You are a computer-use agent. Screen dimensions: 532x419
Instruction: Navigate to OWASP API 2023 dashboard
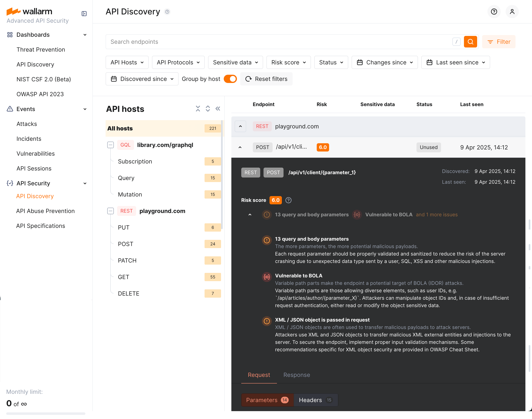pyautogui.click(x=40, y=94)
